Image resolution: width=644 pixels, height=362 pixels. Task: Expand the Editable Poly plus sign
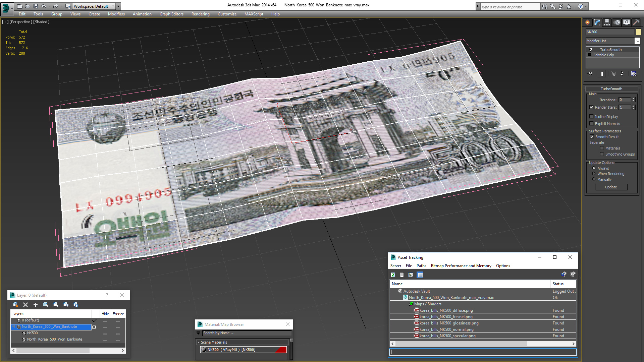pos(590,55)
